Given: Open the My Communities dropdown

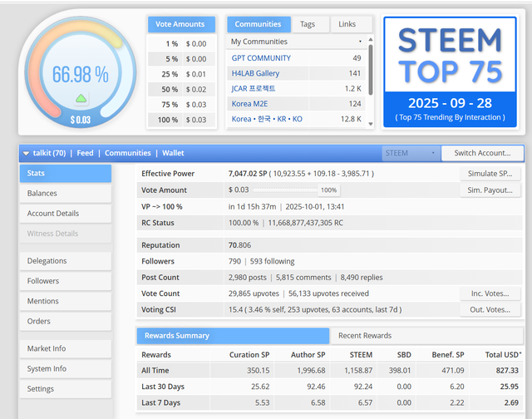Looking at the screenshot, I should [x=296, y=42].
